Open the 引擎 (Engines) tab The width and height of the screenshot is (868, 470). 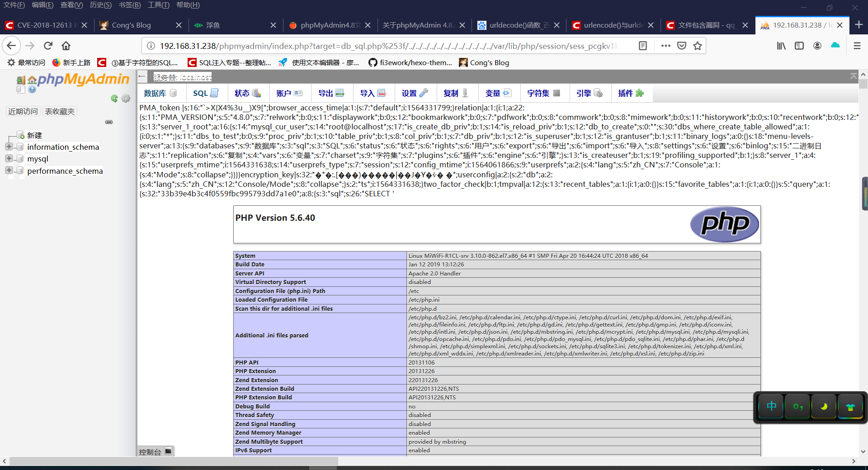pyautogui.click(x=590, y=93)
